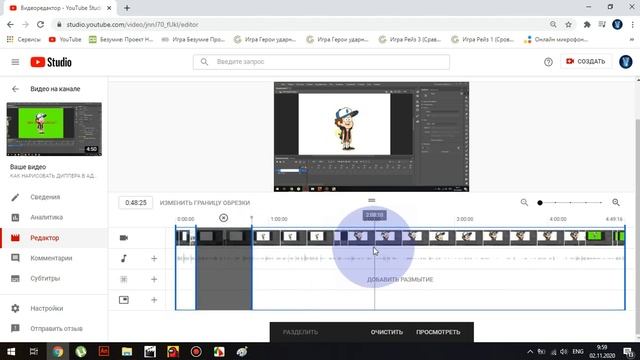Open the help question mark icon
The height and width of the screenshot is (360, 640).
pyautogui.click(x=548, y=62)
